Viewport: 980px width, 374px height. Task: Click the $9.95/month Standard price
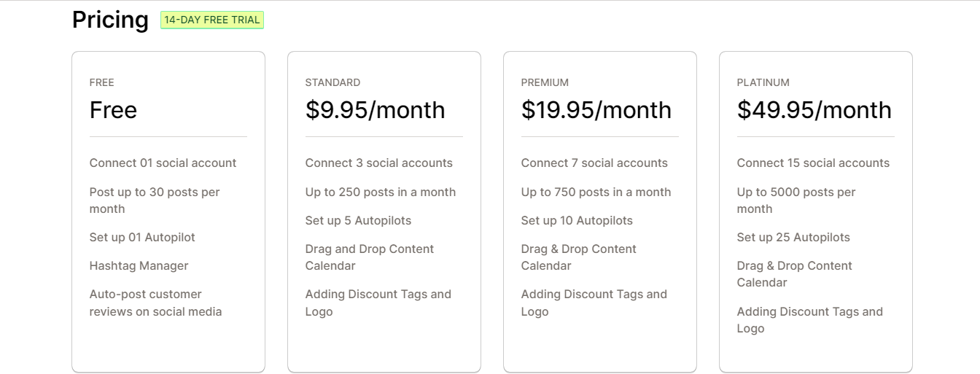tap(375, 110)
